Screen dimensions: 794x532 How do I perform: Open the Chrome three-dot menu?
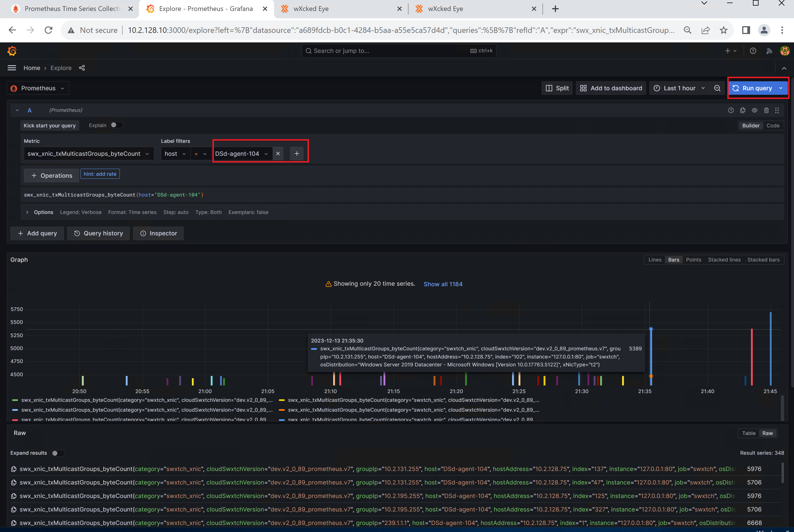782,30
